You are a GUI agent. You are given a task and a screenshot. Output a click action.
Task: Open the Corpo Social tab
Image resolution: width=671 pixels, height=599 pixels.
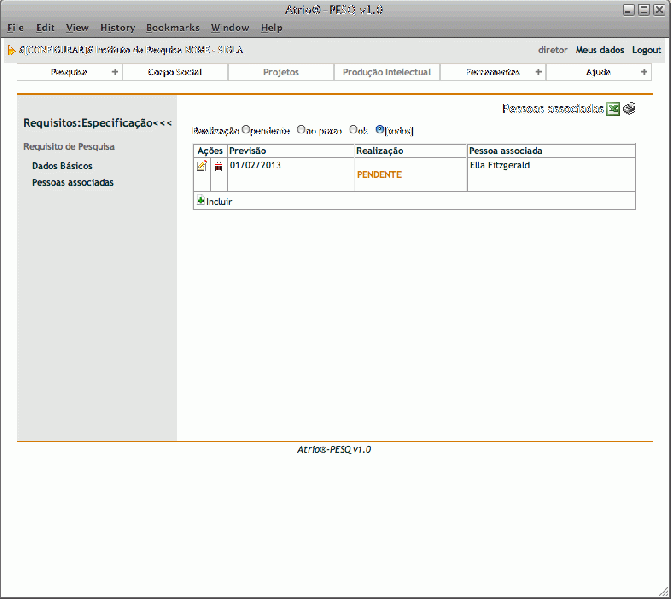coord(174,72)
